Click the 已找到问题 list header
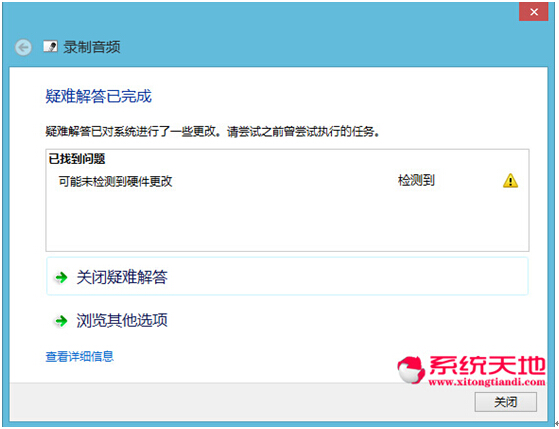 77,159
